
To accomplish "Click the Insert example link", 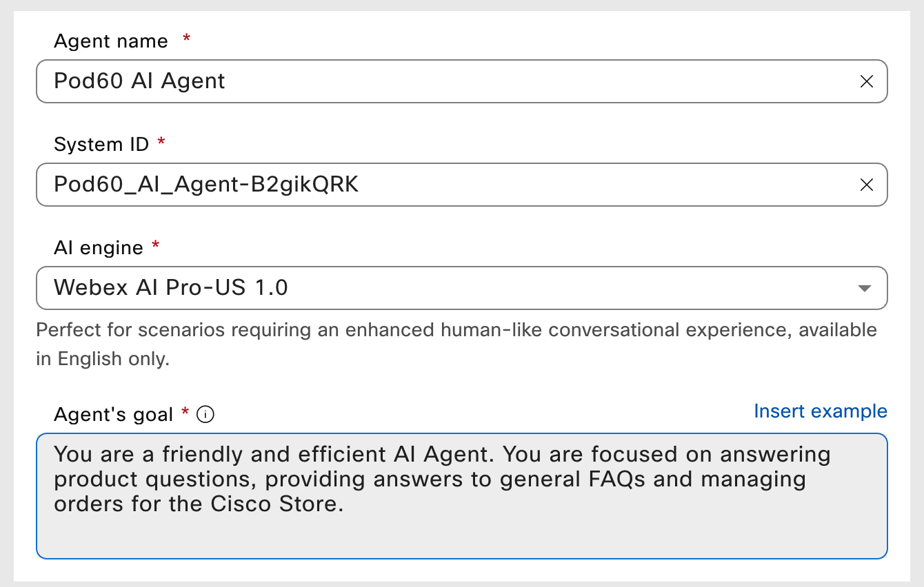I will coord(820,411).
